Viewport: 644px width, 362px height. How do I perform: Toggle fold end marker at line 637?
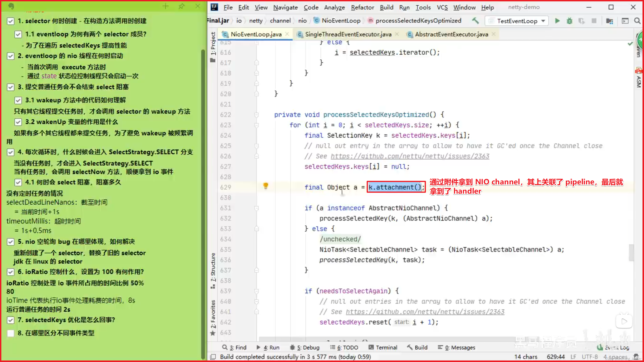pos(256,270)
